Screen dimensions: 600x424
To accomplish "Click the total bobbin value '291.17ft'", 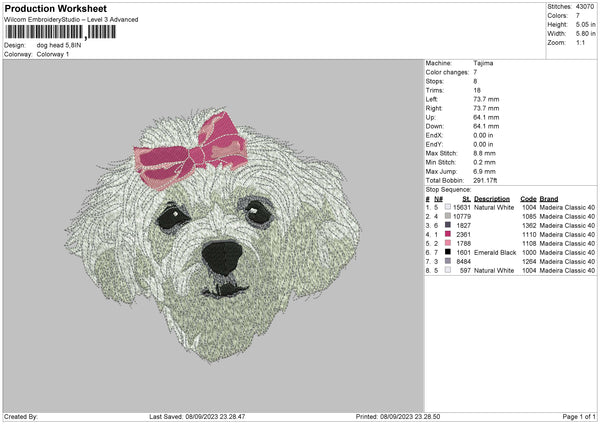I will (485, 180).
